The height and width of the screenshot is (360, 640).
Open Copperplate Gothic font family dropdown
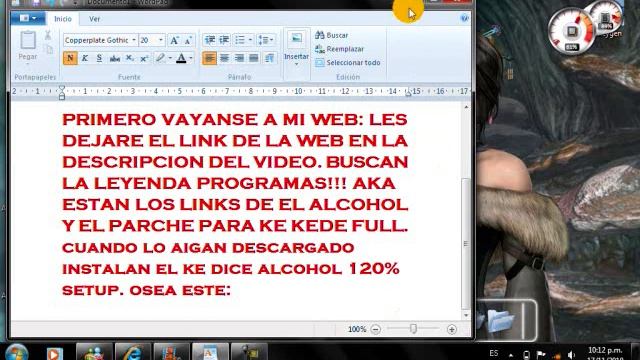pos(134,40)
